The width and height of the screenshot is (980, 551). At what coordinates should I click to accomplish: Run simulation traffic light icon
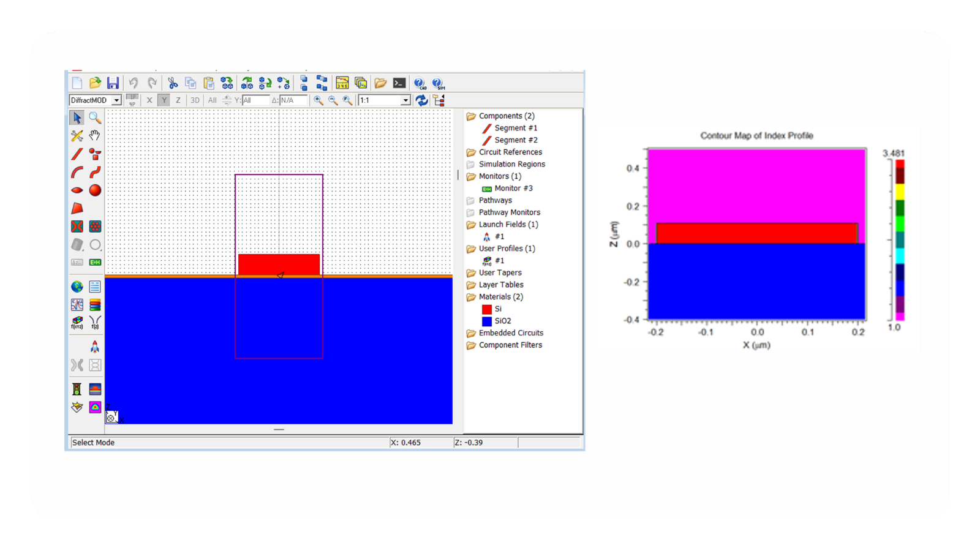77,389
